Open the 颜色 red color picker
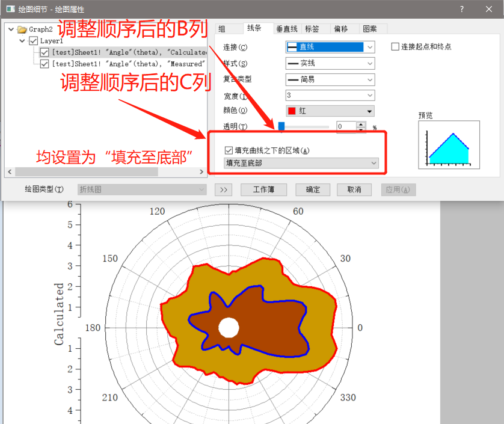Viewport: 504px width, 424px height. click(x=330, y=111)
